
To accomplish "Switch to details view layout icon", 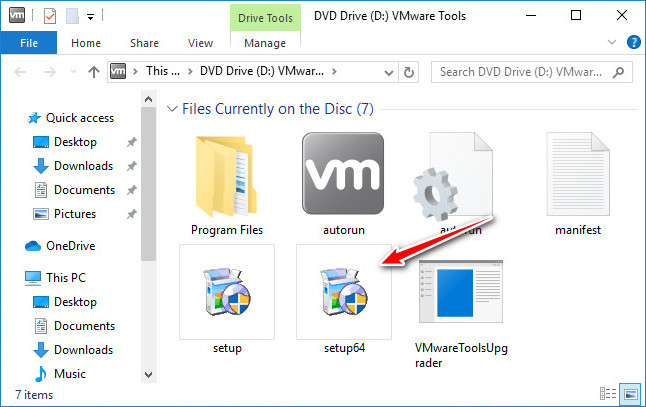I will pos(608,394).
